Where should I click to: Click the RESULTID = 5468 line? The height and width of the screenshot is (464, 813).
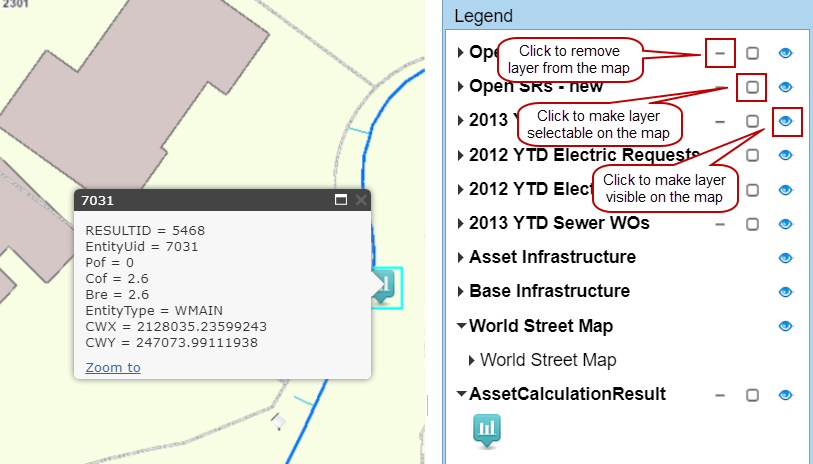click(x=145, y=230)
